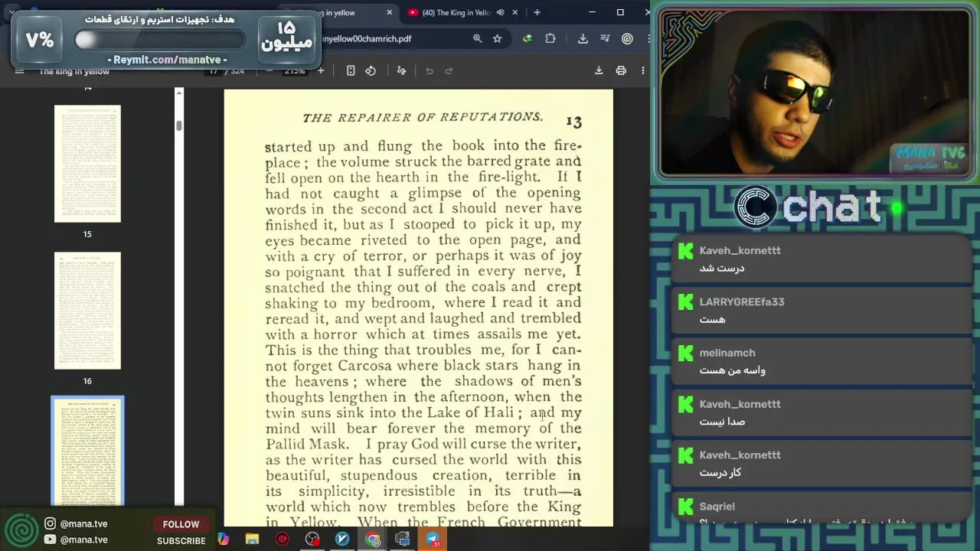Click the current page number field
The image size is (980, 551).
tap(214, 70)
